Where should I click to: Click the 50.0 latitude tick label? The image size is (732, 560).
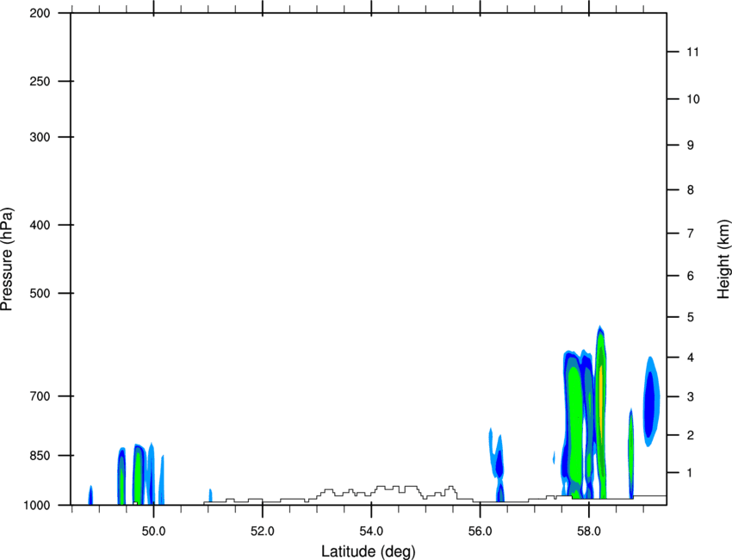tap(153, 532)
